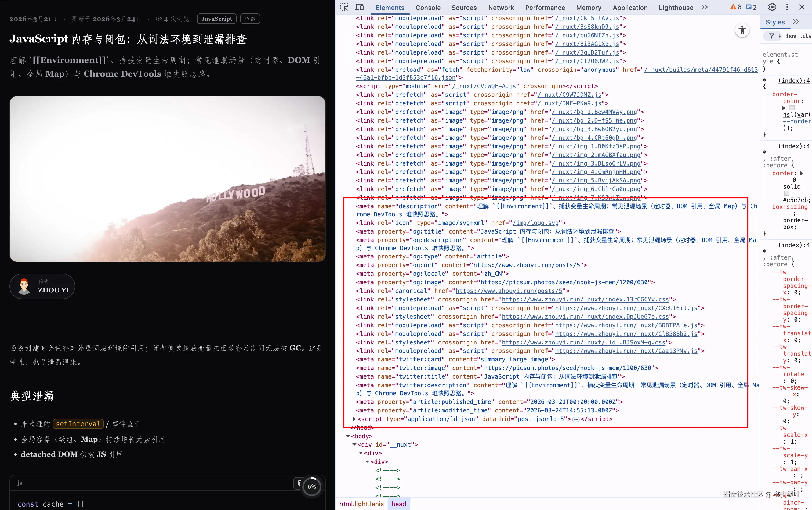Image resolution: width=812 pixels, height=510 pixels.
Task: Open the canonical posts/5 link
Action: pos(509,291)
